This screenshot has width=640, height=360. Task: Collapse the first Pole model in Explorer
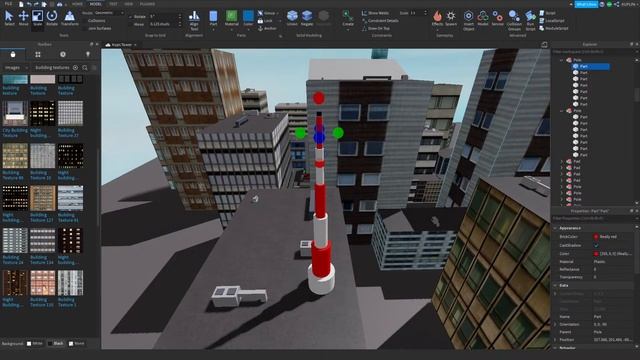[562, 60]
